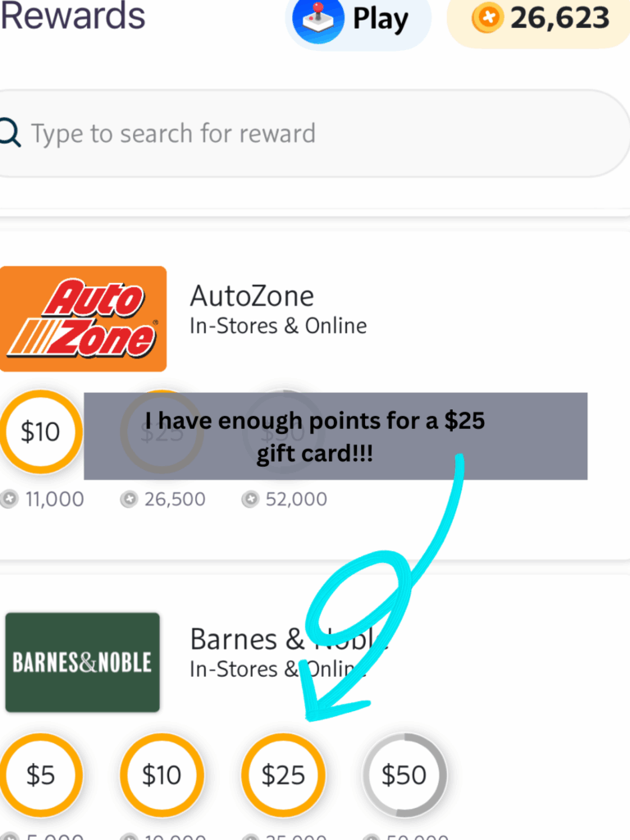
Task: Select the AutoZone $10 reward circle
Action: coord(40,431)
